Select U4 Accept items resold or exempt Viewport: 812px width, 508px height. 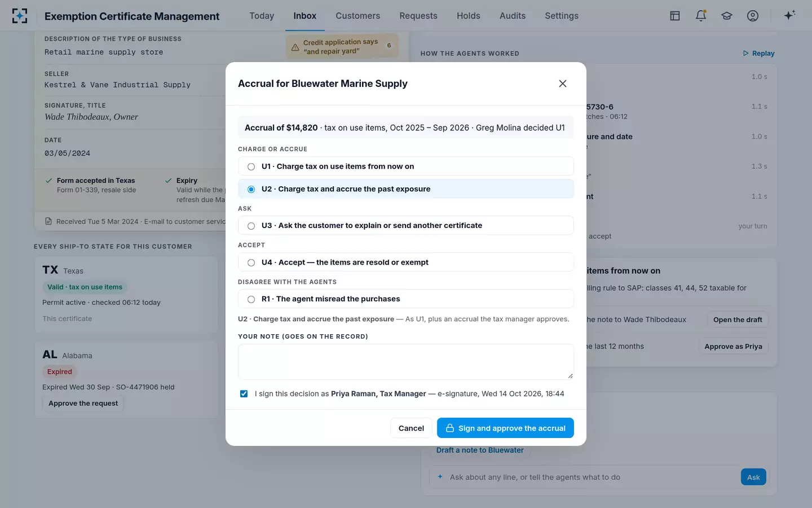(x=406, y=262)
